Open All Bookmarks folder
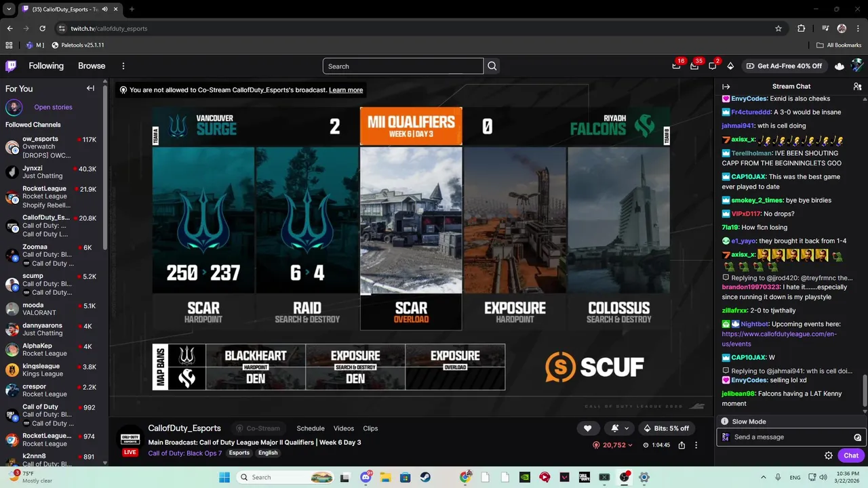868x488 pixels. tap(839, 45)
